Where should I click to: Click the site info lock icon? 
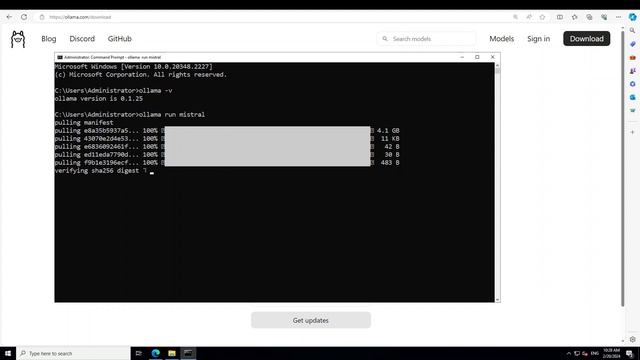pos(42,17)
